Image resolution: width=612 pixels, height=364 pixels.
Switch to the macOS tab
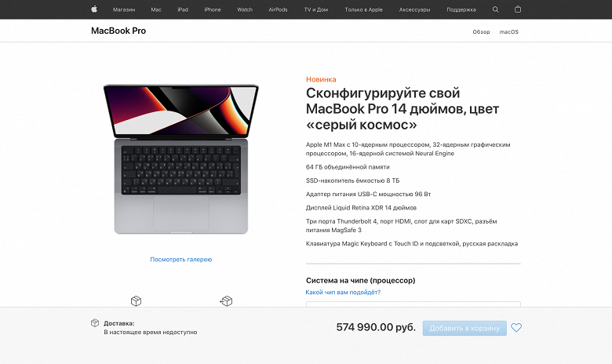click(509, 32)
